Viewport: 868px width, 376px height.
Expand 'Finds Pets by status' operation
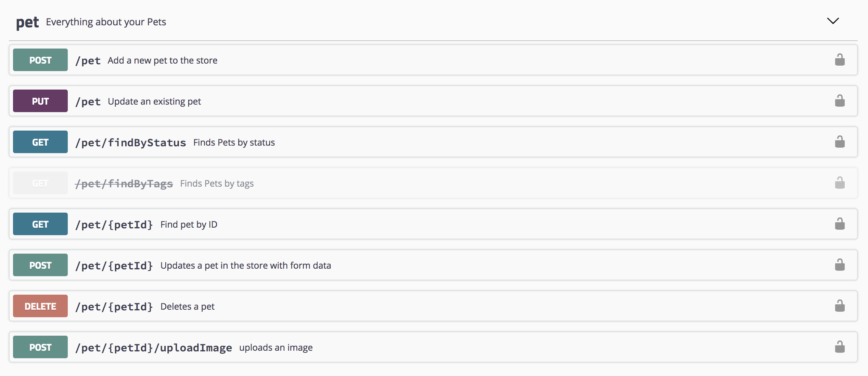pyautogui.click(x=234, y=143)
